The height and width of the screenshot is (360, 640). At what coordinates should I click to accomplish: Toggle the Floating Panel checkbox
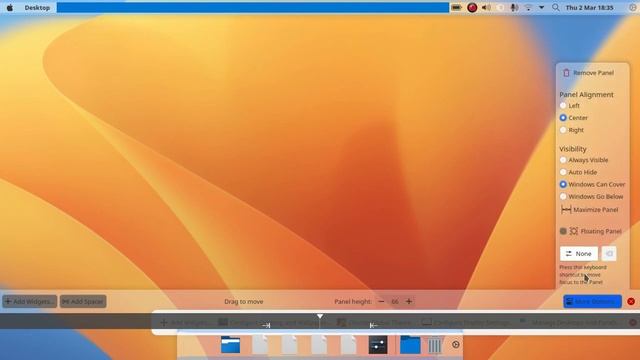pos(563,231)
